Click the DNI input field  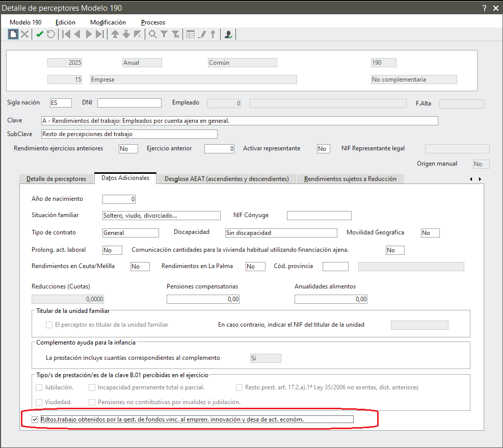pyautogui.click(x=129, y=103)
